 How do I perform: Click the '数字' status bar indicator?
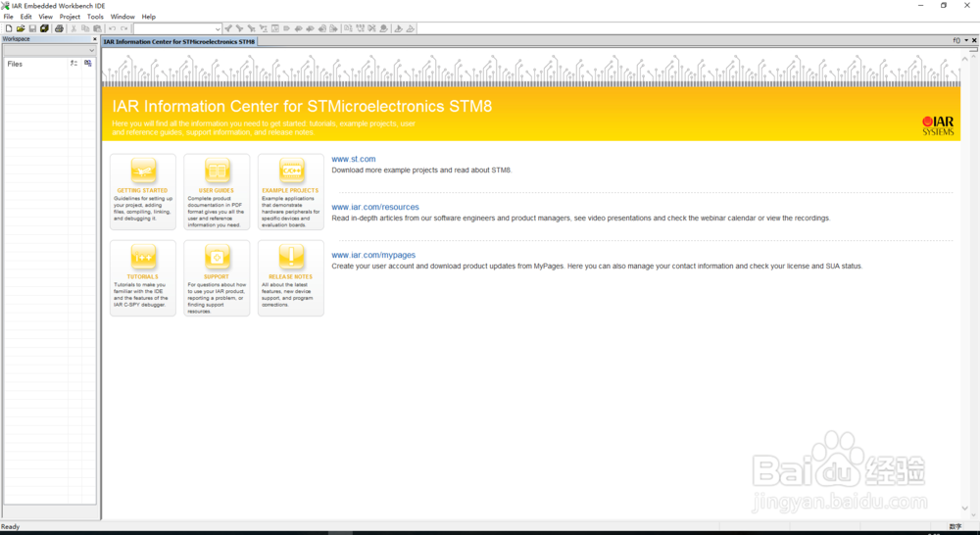click(x=955, y=527)
